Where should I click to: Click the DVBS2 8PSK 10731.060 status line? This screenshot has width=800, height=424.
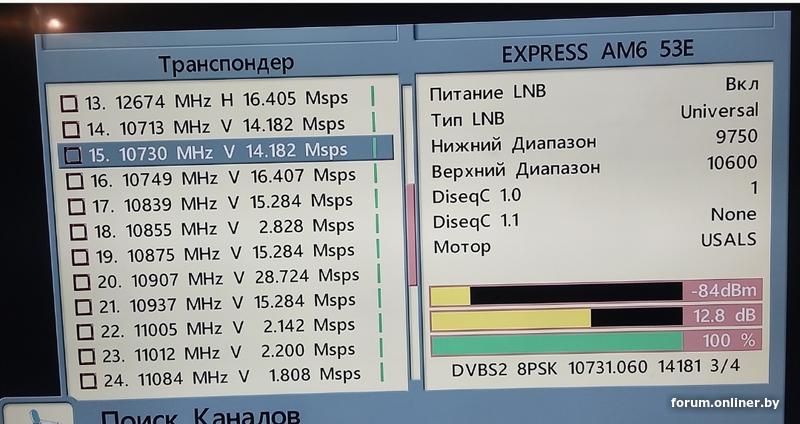(x=596, y=368)
